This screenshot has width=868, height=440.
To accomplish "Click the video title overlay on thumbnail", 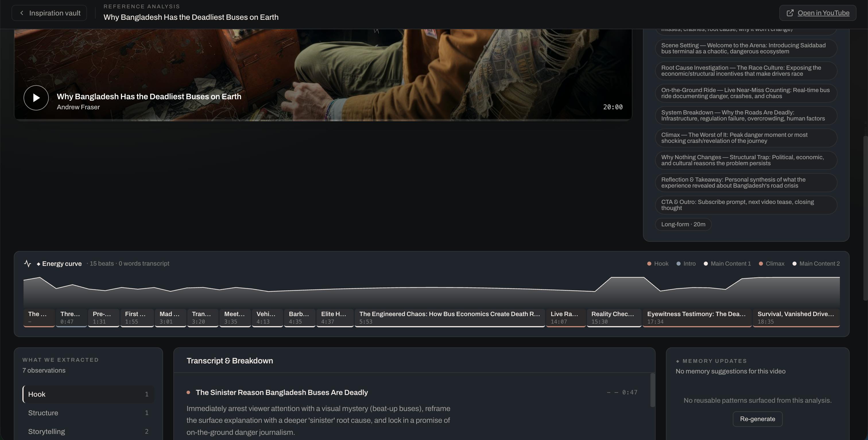I will point(149,97).
